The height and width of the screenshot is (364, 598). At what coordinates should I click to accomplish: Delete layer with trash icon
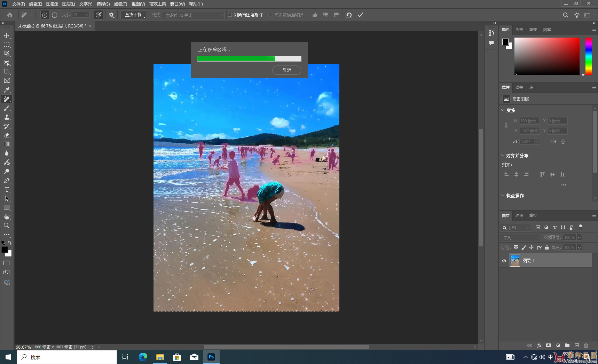point(586,345)
